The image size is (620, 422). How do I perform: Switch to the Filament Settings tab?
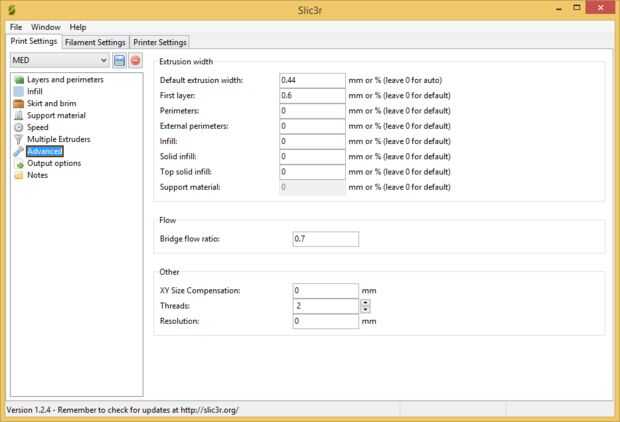coord(95,42)
